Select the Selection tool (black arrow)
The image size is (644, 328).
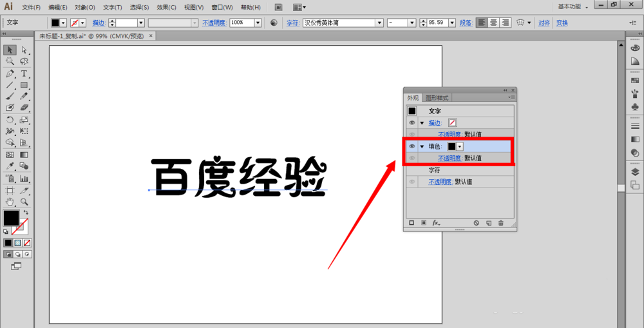[10, 50]
